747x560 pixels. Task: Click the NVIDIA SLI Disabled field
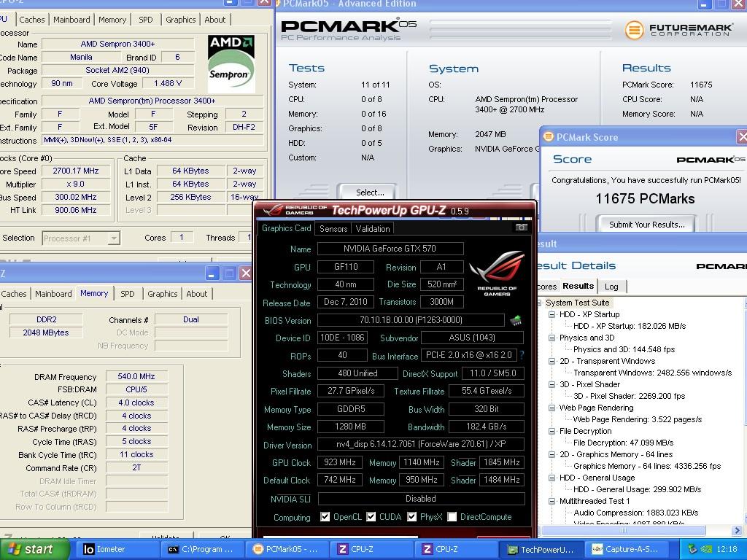click(x=421, y=499)
